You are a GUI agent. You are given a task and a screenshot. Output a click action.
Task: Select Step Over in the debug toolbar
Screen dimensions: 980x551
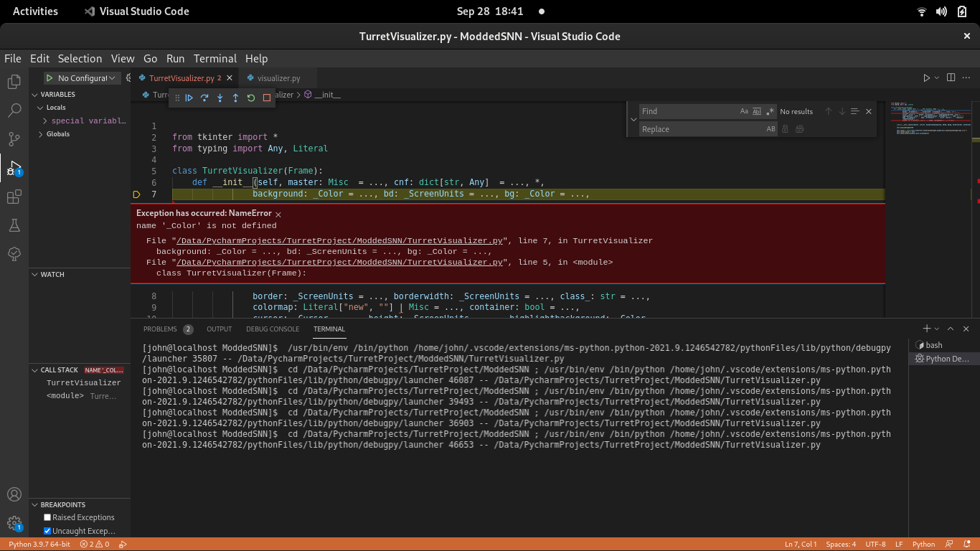point(204,98)
